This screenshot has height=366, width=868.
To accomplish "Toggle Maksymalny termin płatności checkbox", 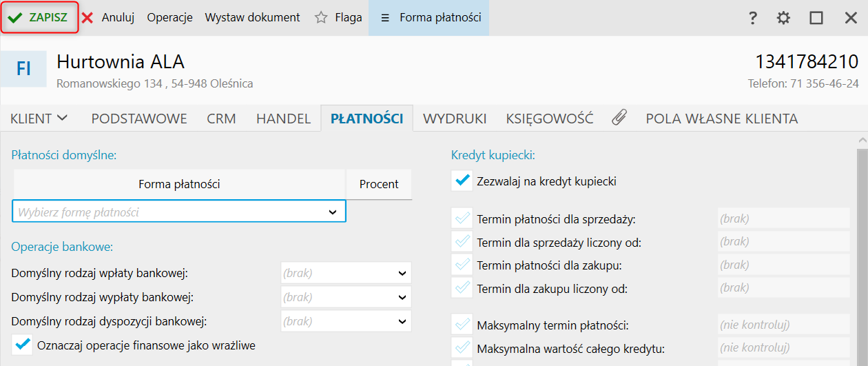I will tap(462, 325).
